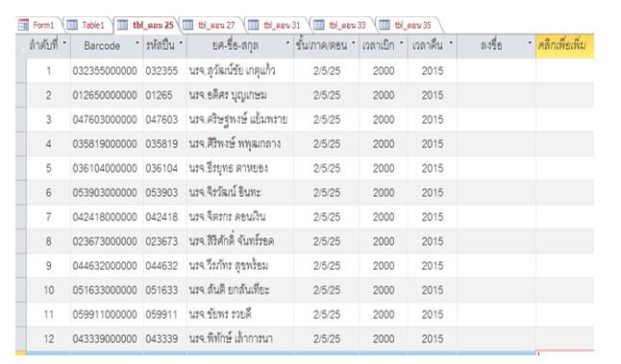
Task: Select row 6 using its record selector
Action: [21, 193]
